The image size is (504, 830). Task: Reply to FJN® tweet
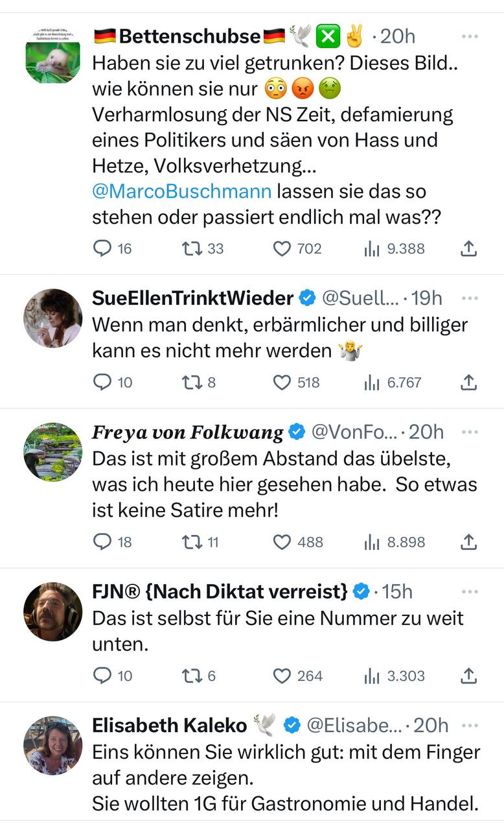(x=104, y=676)
